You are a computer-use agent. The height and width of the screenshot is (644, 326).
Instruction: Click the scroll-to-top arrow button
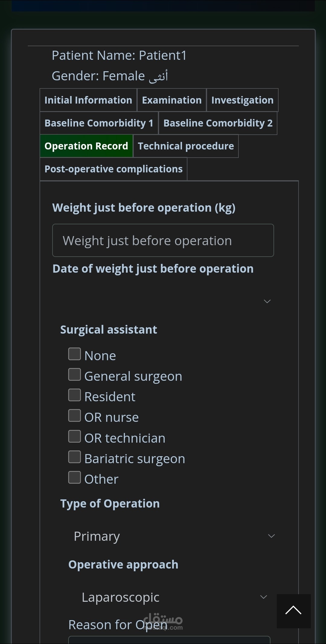tap(293, 611)
